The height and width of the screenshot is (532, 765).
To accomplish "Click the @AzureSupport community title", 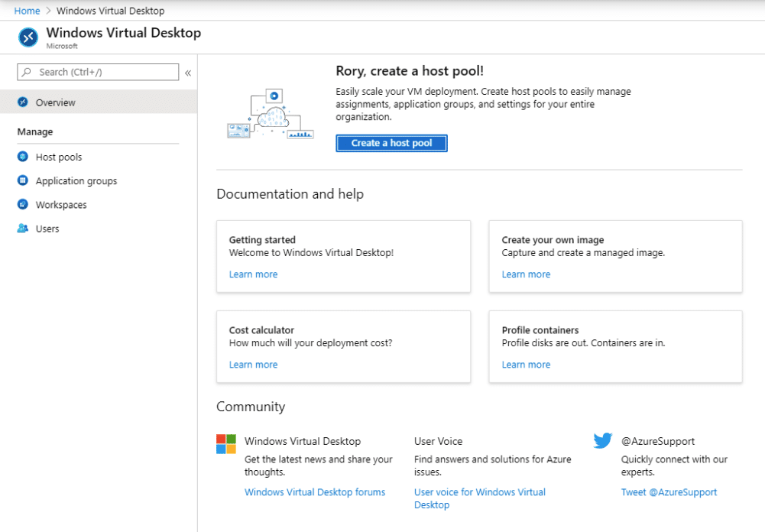I will point(658,441).
